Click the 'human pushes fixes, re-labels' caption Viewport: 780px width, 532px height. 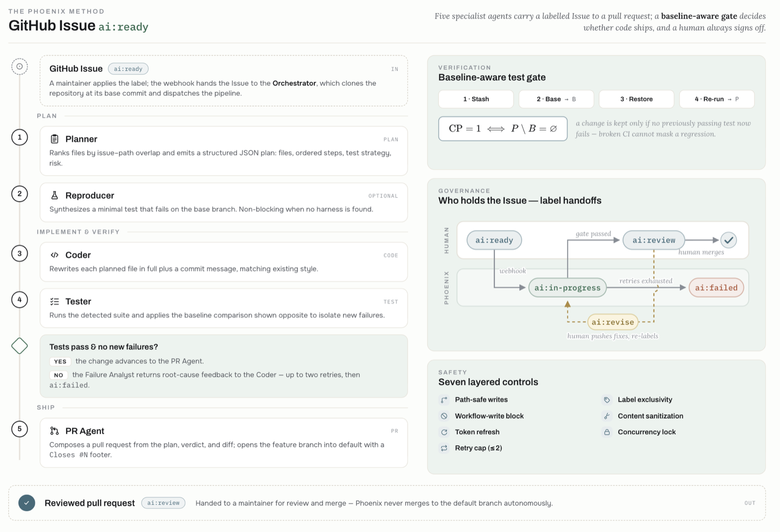(613, 336)
